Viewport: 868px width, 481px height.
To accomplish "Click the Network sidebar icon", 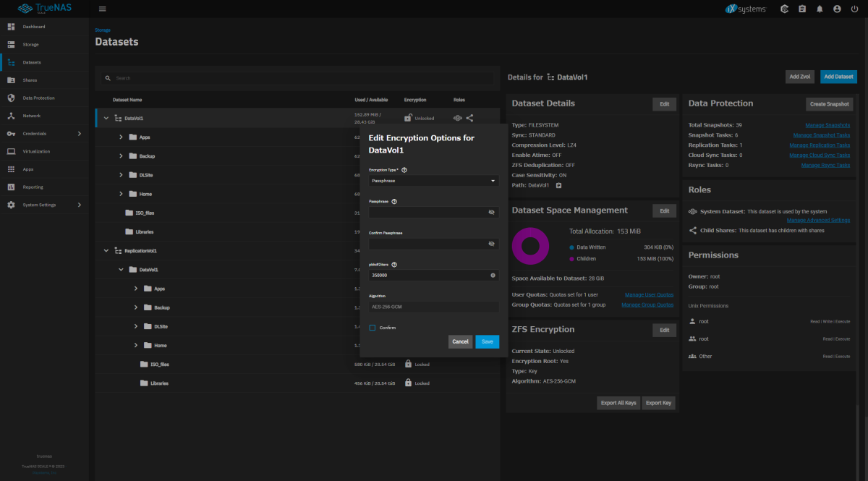I will tap(11, 116).
